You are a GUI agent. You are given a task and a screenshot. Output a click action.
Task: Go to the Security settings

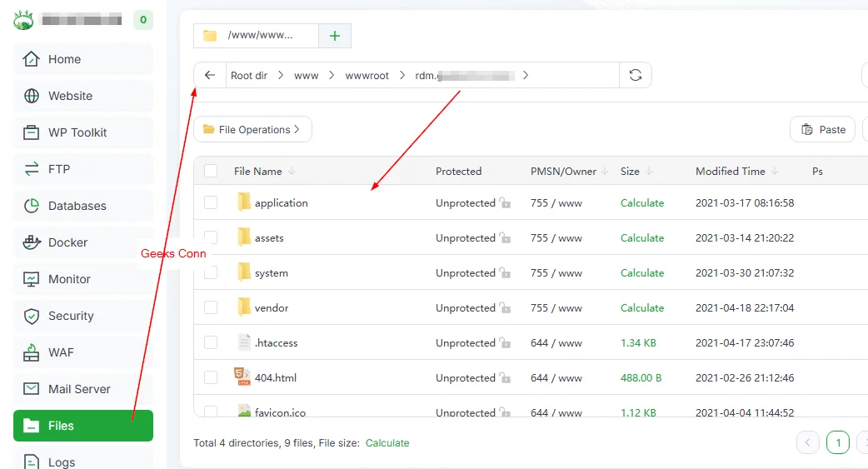point(83,316)
